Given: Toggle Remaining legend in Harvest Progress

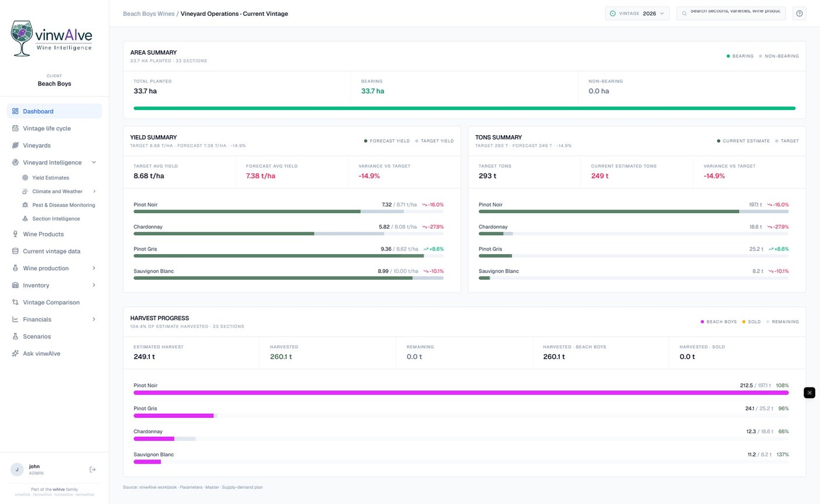Looking at the screenshot, I should click(782, 322).
